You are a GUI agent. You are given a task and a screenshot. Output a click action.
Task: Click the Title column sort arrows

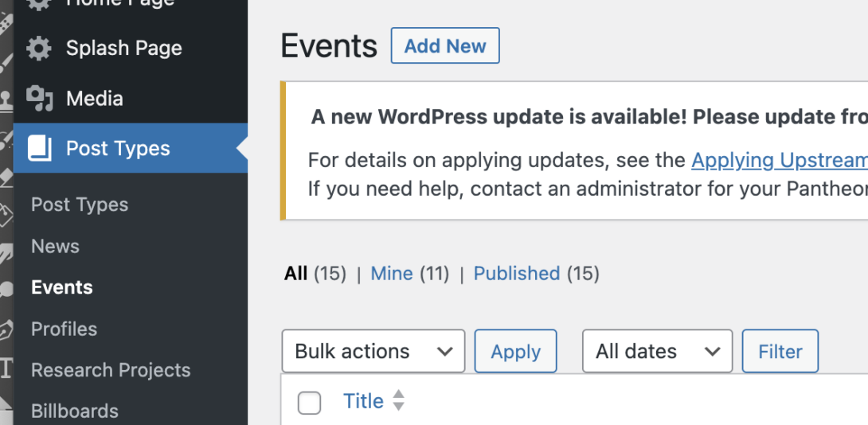pos(399,400)
